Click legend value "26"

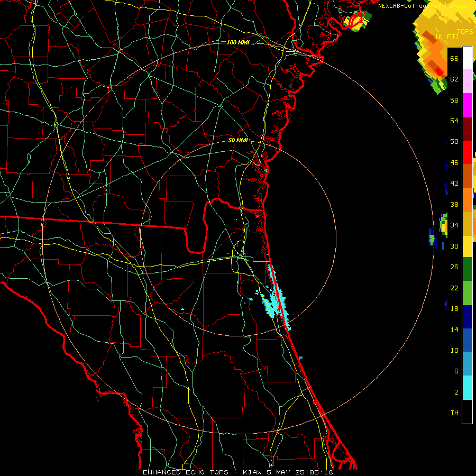pyautogui.click(x=454, y=267)
